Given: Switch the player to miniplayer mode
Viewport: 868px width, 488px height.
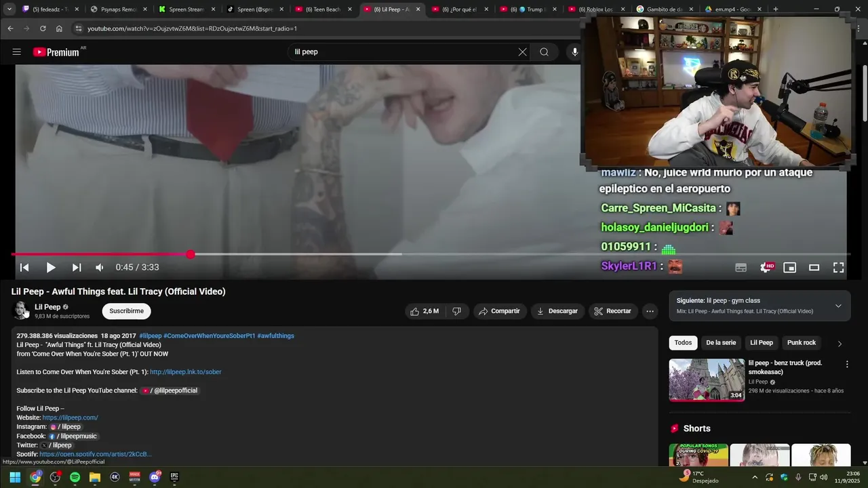Looking at the screenshot, I should coord(790,268).
